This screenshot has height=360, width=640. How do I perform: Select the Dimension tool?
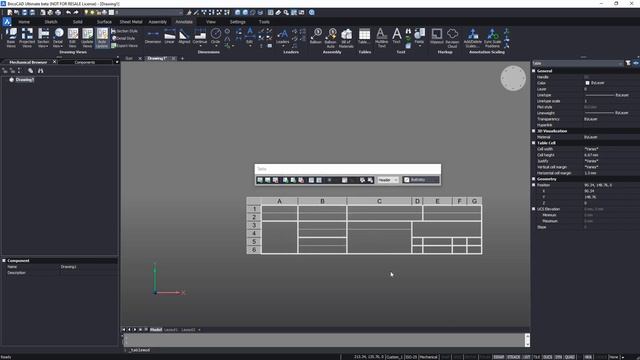[x=153, y=36]
